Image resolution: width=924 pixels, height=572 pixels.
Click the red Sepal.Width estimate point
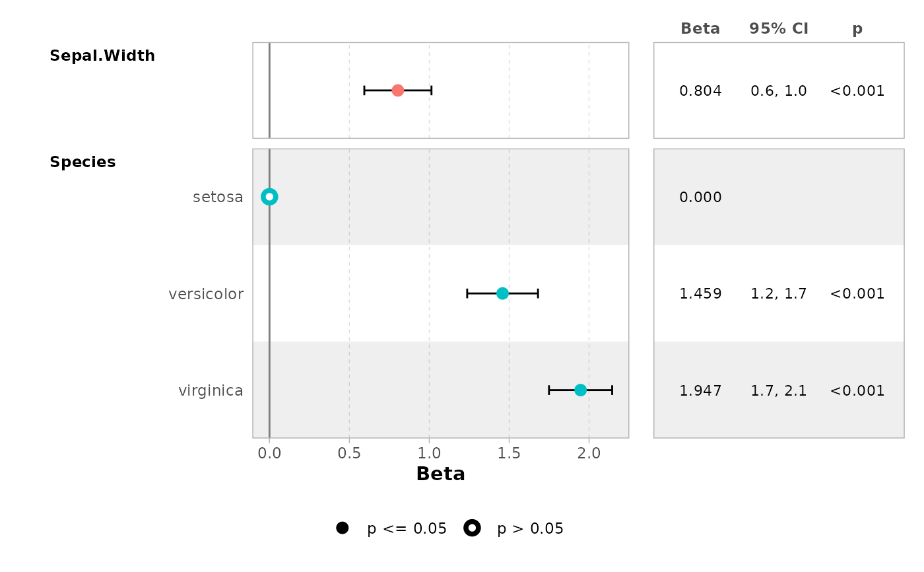[397, 90]
